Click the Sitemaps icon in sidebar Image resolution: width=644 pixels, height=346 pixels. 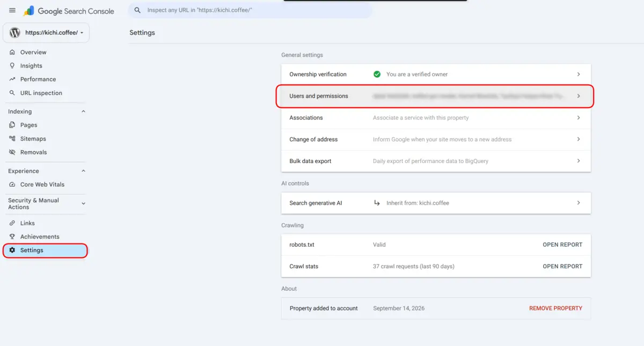point(12,138)
